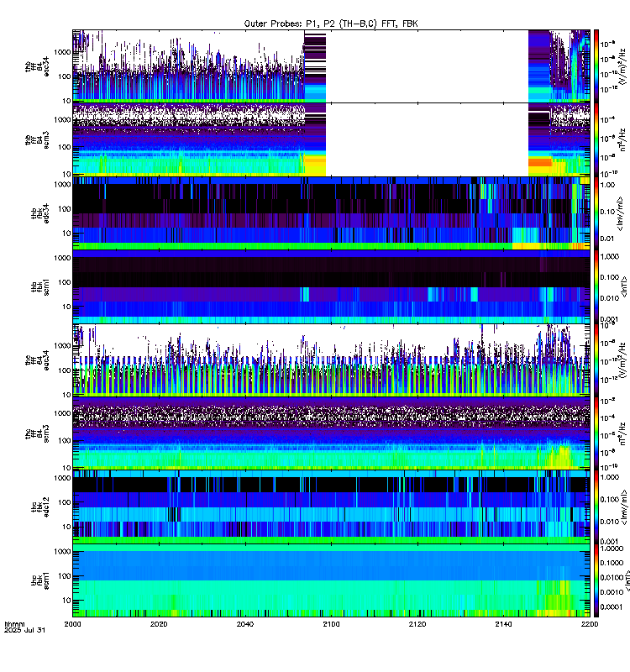Click the color bar of thb scm3 spectrogram
Screen dimensions: 630x672
[596, 139]
